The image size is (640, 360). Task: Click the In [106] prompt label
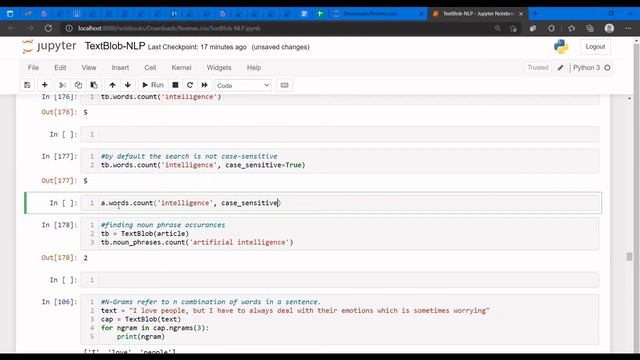point(59,302)
